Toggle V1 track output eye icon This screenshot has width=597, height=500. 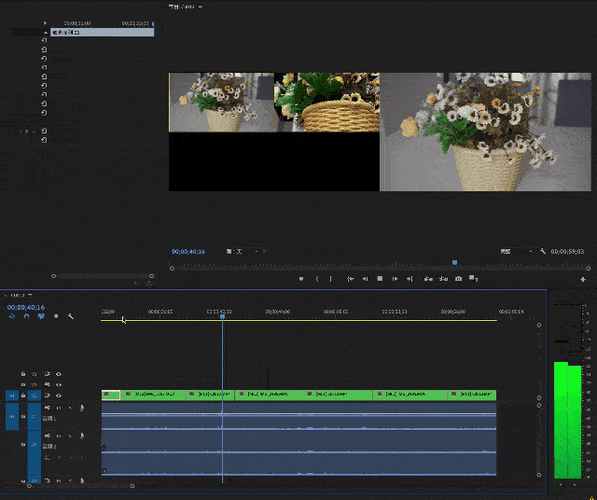[x=58, y=396]
